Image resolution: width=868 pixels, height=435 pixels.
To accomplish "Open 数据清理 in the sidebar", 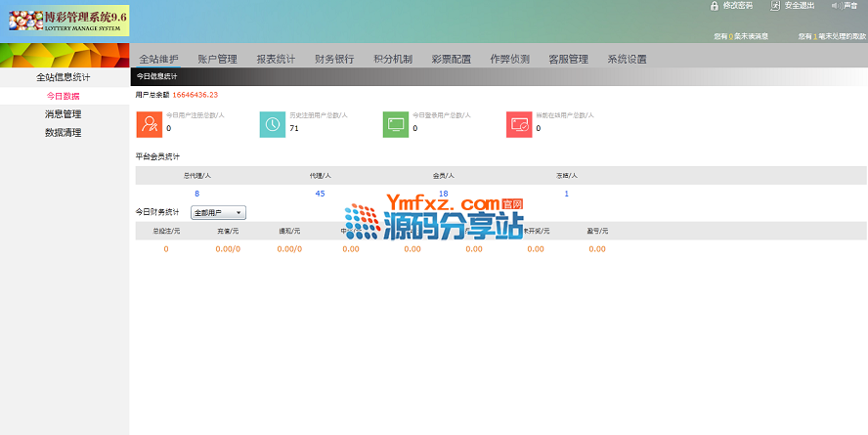I will pyautogui.click(x=64, y=132).
